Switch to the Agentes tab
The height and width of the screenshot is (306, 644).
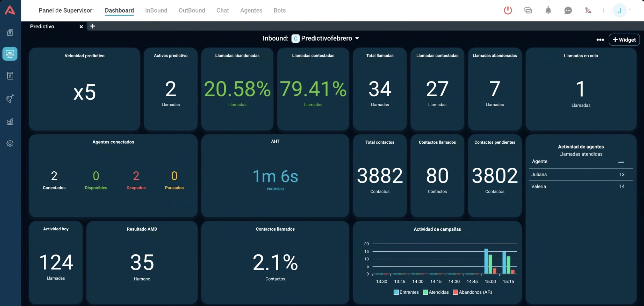click(251, 10)
